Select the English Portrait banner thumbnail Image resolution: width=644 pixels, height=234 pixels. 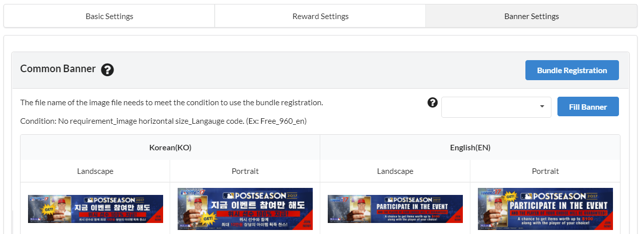coord(545,209)
